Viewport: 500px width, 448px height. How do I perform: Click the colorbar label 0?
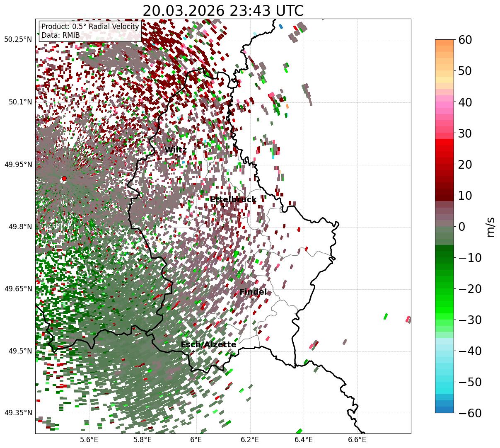[462, 226]
